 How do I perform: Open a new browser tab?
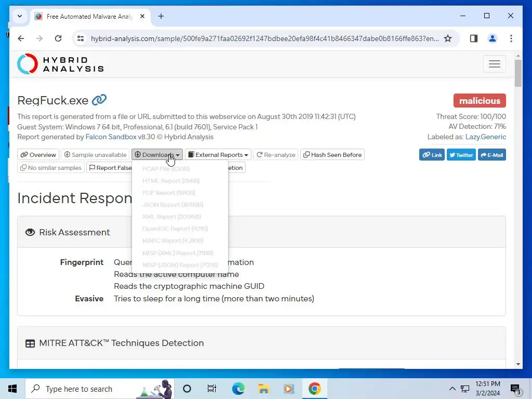click(x=161, y=16)
